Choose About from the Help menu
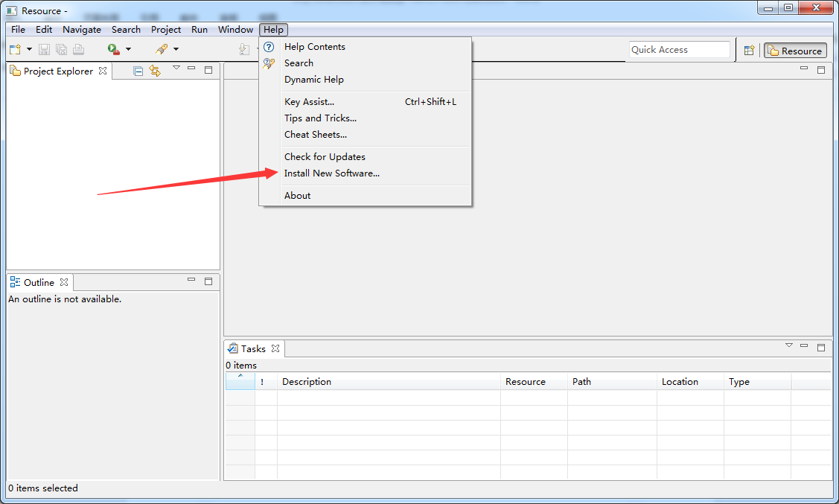Image resolution: width=839 pixels, height=504 pixels. 365,196
